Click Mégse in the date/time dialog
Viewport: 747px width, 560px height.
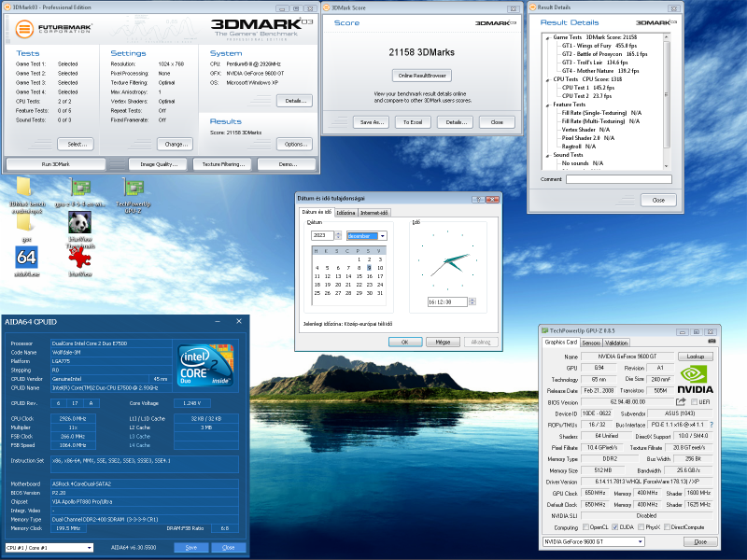pyautogui.click(x=443, y=342)
